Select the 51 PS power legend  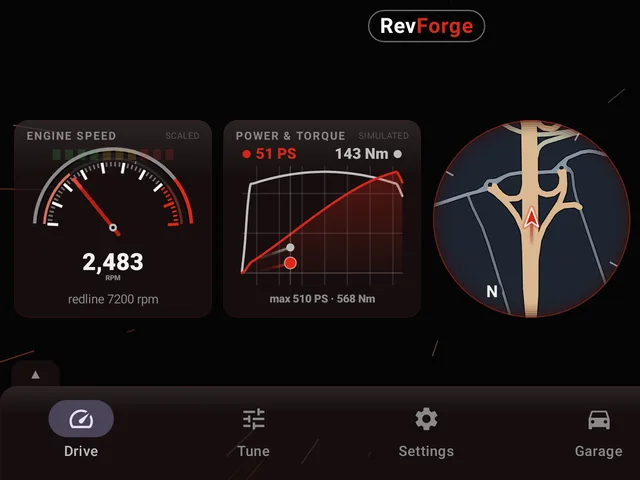point(269,154)
